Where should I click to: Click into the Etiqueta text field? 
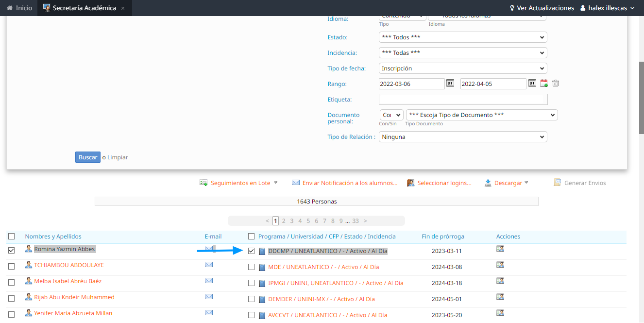pos(462,100)
